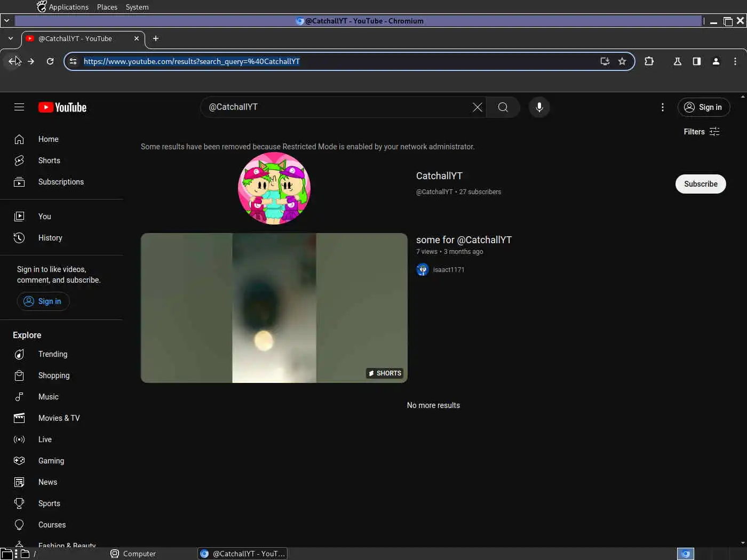Click Movies & TV clapperboard icon
Image resolution: width=747 pixels, height=560 pixels.
(x=19, y=418)
